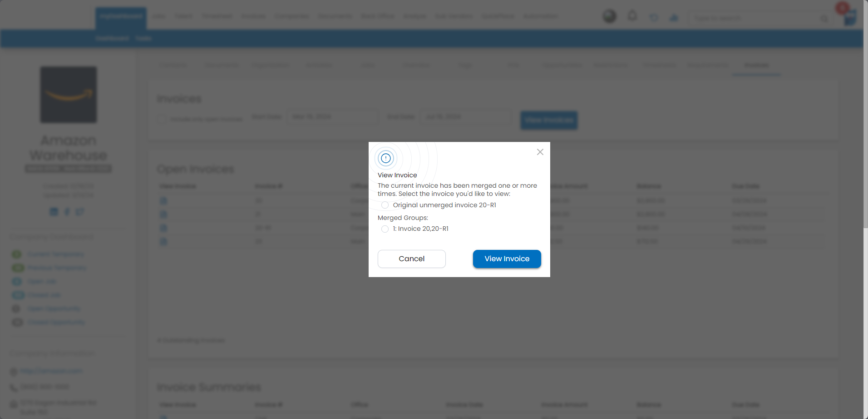The width and height of the screenshot is (868, 419).
Task: Click the view invoice icon for row 20-R1
Action: [x=163, y=228]
